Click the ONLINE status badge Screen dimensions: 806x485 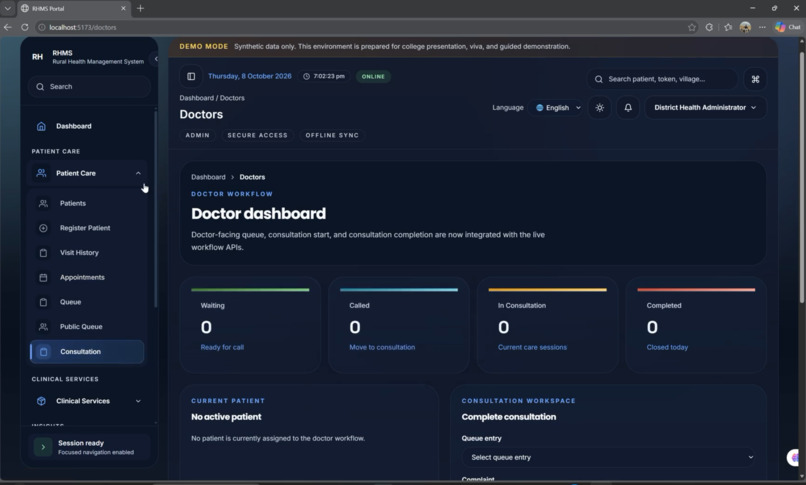click(x=373, y=77)
